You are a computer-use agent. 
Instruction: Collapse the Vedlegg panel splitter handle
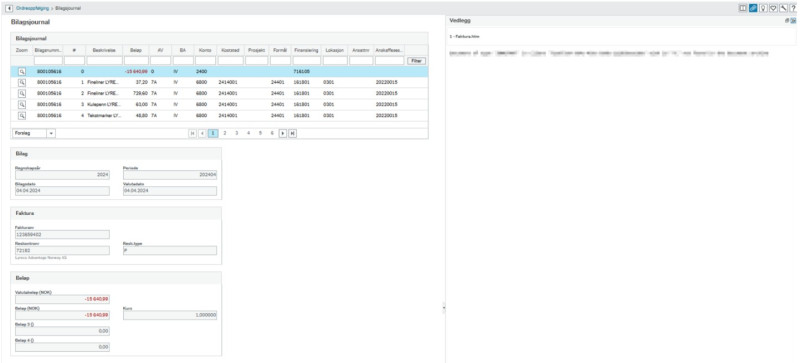[443, 308]
